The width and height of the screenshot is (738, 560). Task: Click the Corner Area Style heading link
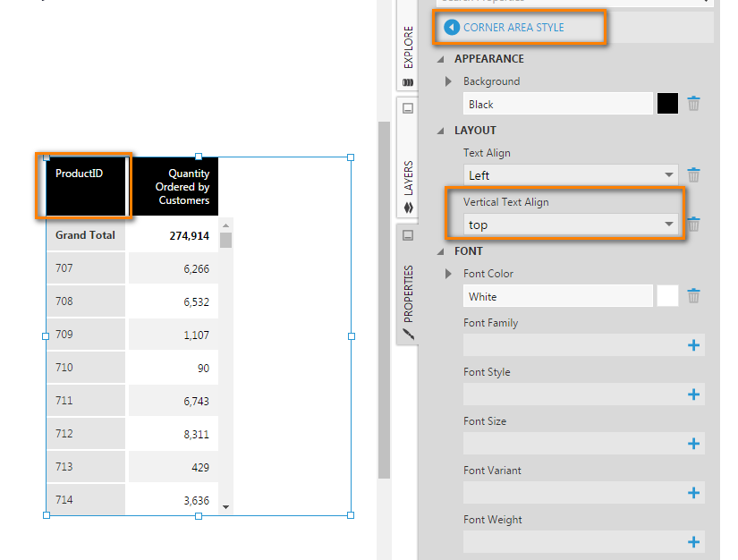[x=513, y=28]
